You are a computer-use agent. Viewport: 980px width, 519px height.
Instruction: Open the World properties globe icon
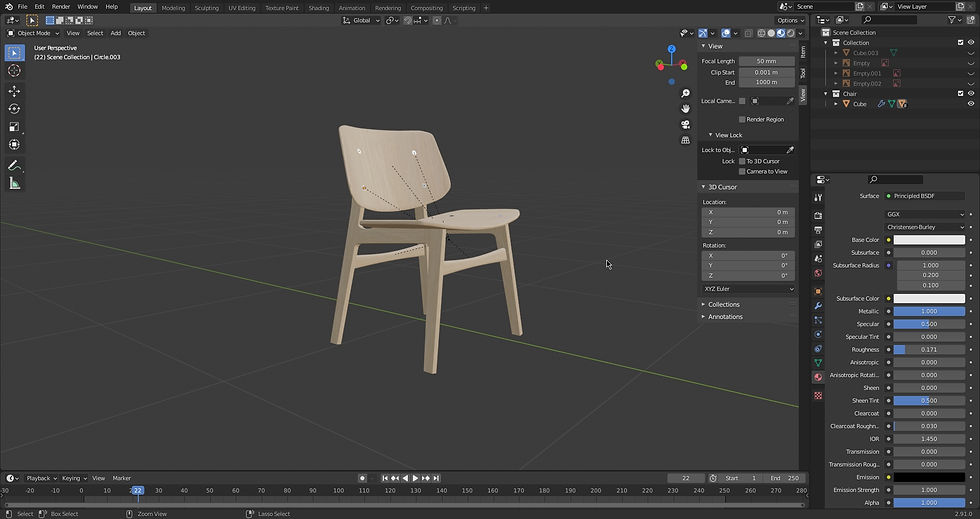pos(818,273)
